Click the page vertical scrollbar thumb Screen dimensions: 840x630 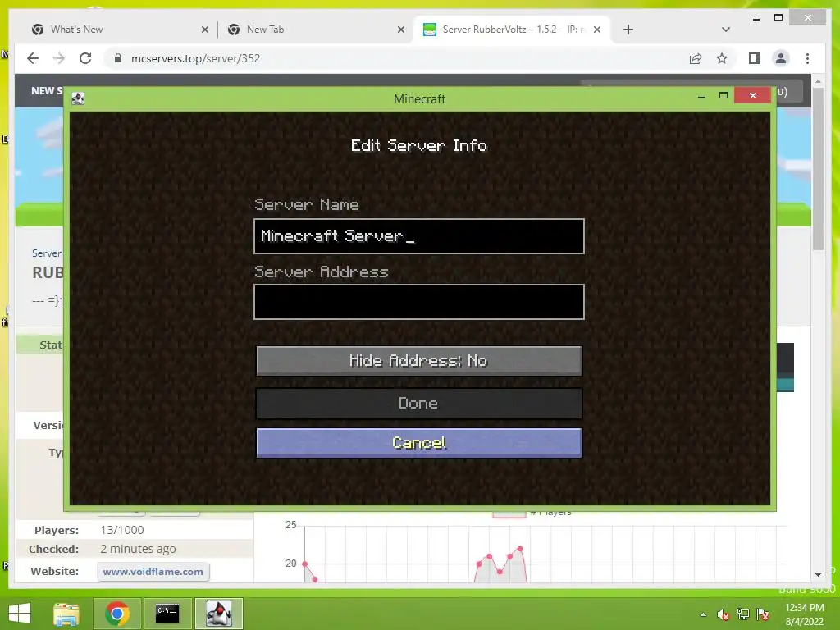pyautogui.click(x=818, y=169)
